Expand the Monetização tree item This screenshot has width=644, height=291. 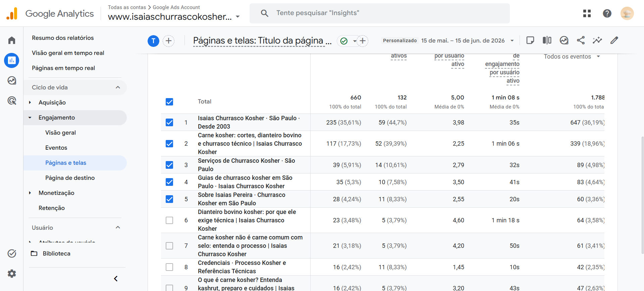pos(30,193)
